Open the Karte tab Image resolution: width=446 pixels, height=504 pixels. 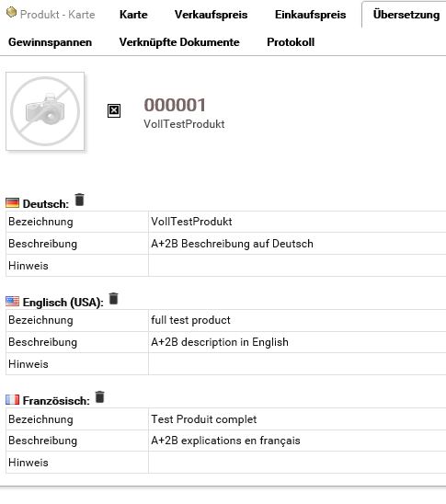click(133, 15)
